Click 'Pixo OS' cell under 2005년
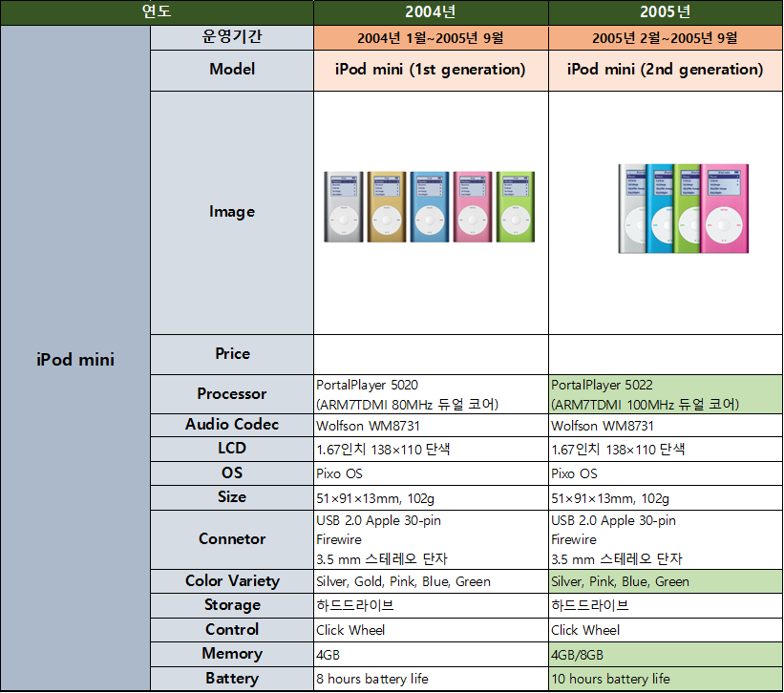 [666, 473]
